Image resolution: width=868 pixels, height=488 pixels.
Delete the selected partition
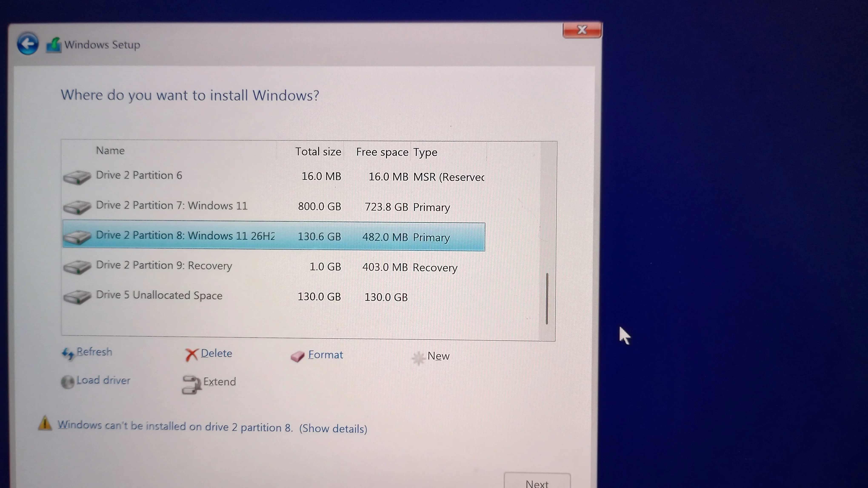click(x=216, y=353)
